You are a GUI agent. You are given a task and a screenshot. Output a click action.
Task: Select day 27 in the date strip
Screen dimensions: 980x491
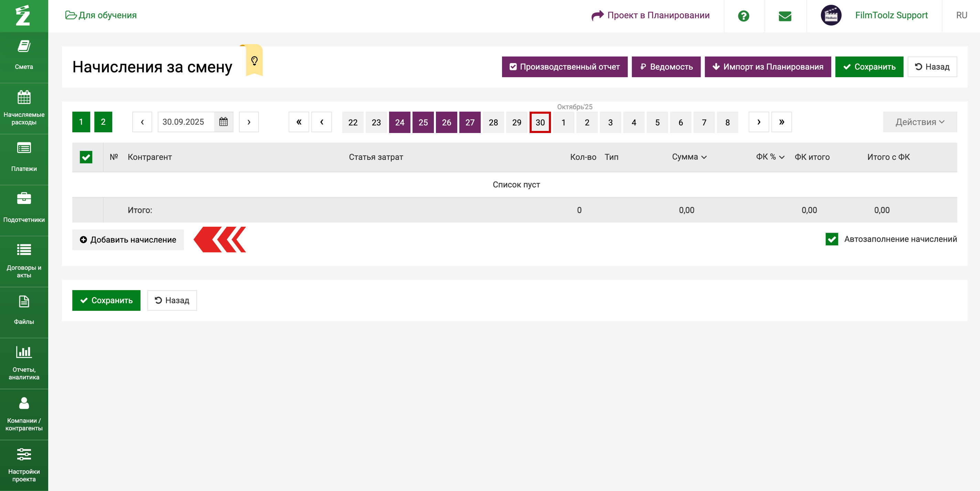469,122
